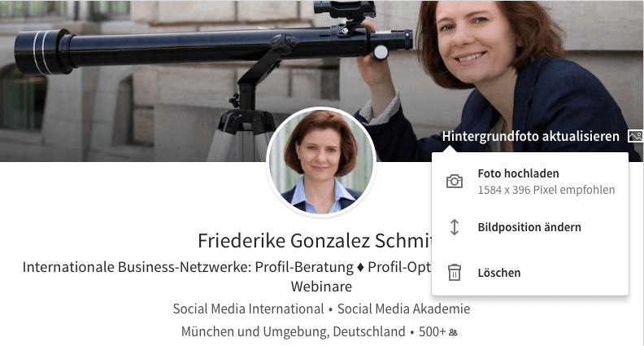The width and height of the screenshot is (644, 346).
Task: Click Hintergrundfoto aktualisieren text
Action: (531, 136)
